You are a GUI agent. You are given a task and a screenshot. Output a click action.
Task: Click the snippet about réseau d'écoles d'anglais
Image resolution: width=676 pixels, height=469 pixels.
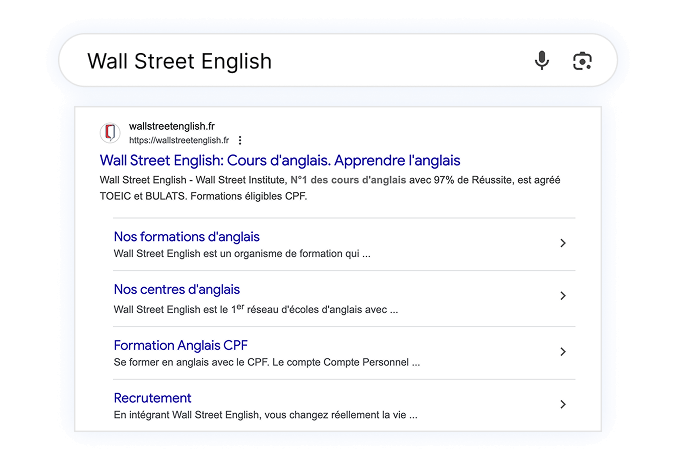pos(256,310)
